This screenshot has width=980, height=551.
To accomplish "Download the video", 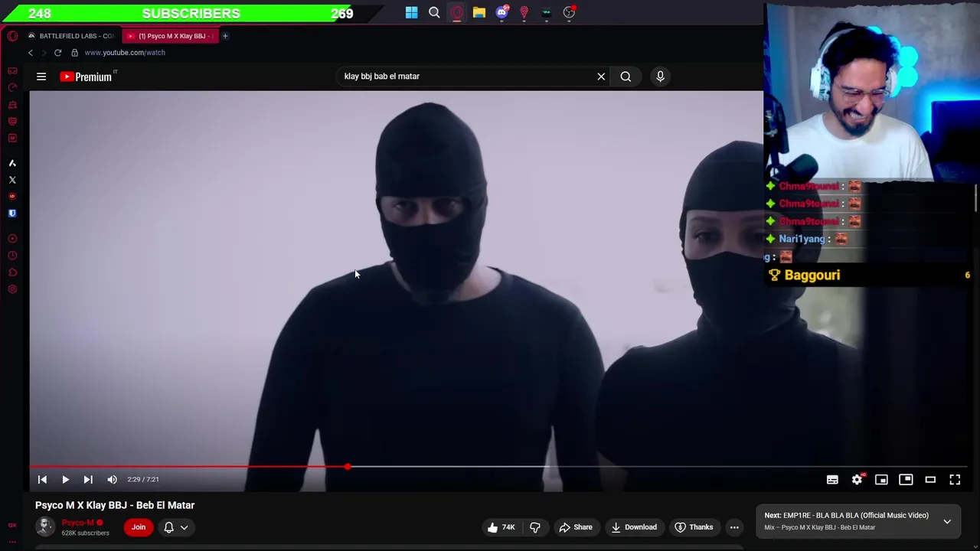I will click(x=634, y=527).
